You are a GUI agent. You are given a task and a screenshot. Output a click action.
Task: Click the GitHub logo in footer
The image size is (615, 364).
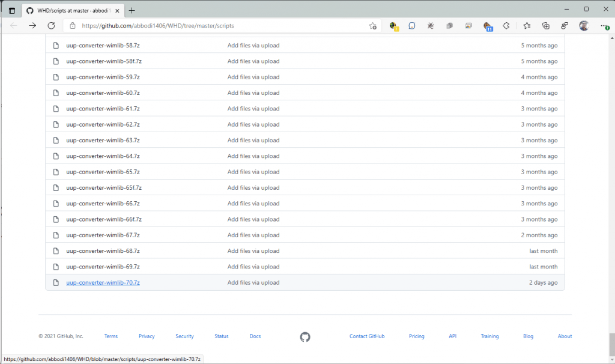[305, 337]
